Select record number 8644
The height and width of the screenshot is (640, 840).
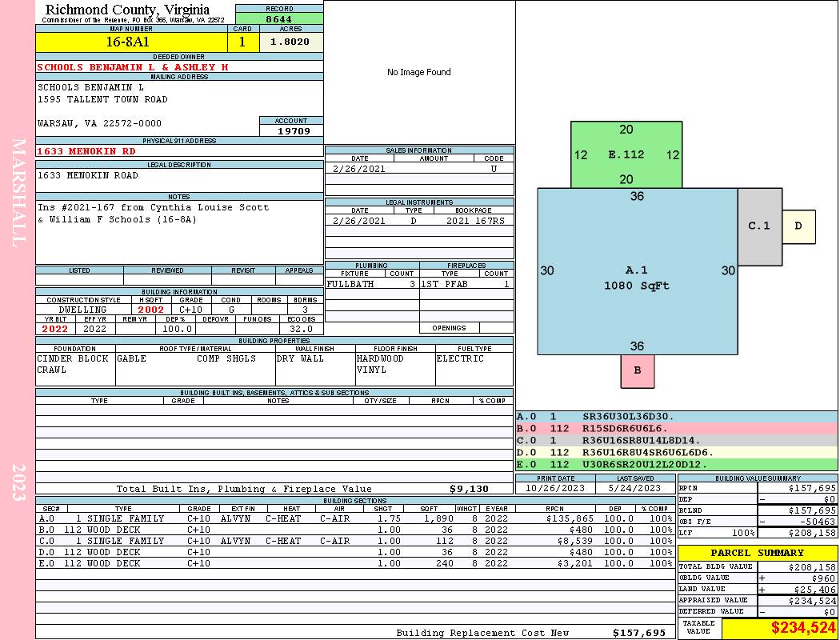click(279, 18)
